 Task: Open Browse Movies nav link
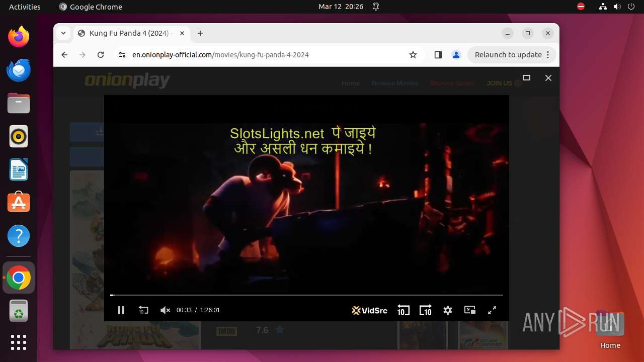[395, 83]
